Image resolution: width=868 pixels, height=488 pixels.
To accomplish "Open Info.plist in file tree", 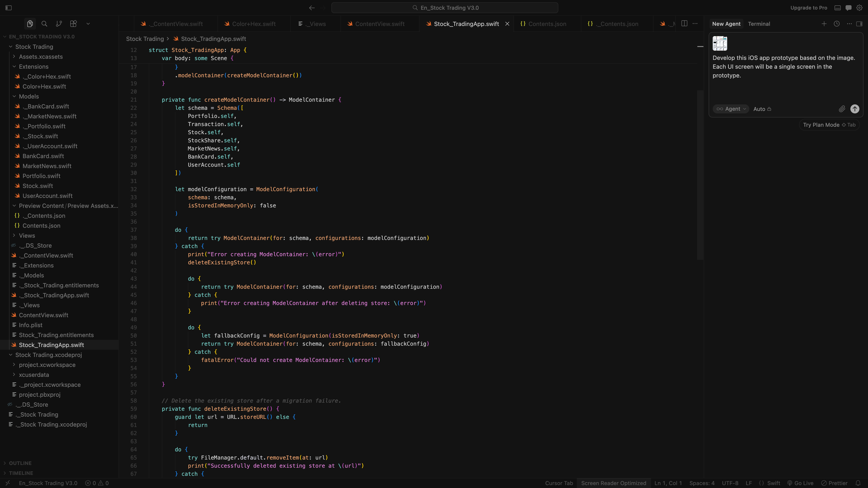I will coord(59,325).
